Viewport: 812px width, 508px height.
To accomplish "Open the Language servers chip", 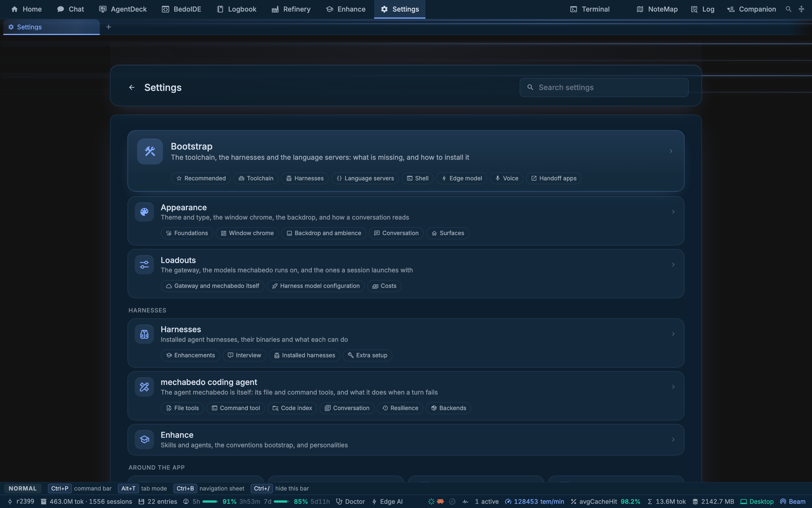I will coord(365,178).
